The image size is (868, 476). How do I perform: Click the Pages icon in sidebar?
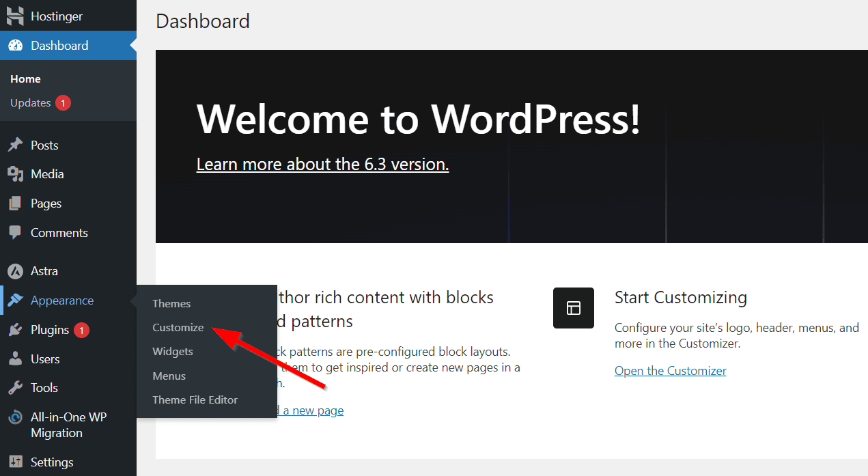(15, 203)
